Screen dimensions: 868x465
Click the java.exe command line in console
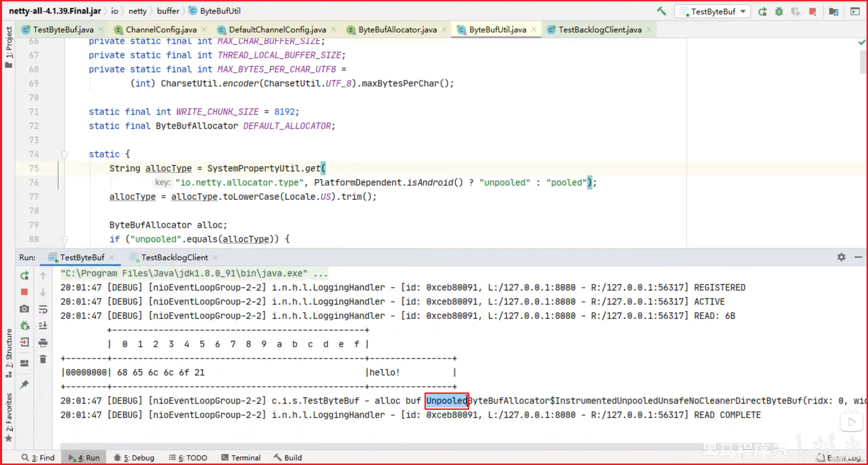[x=194, y=273]
